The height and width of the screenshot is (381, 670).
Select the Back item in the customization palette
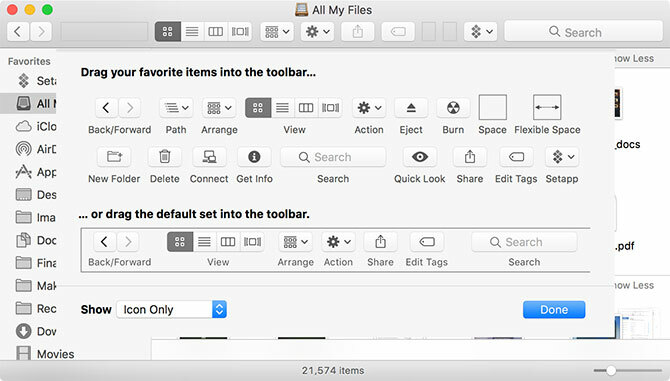tap(106, 108)
